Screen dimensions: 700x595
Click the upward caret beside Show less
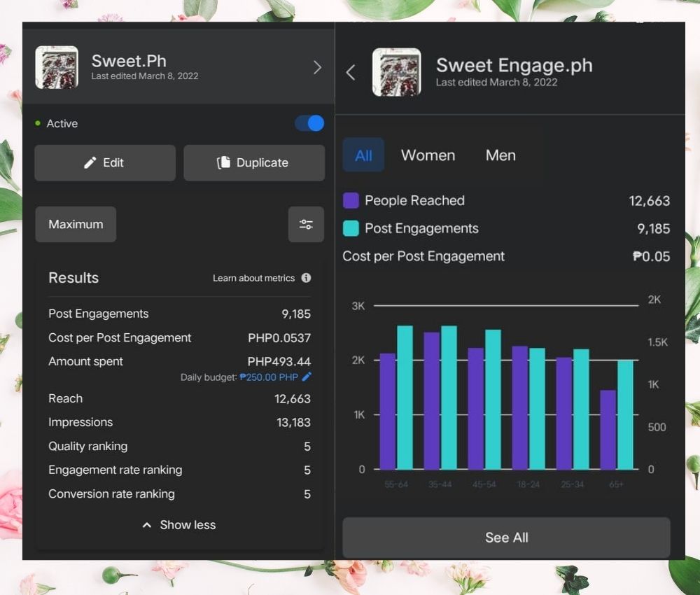[146, 526]
